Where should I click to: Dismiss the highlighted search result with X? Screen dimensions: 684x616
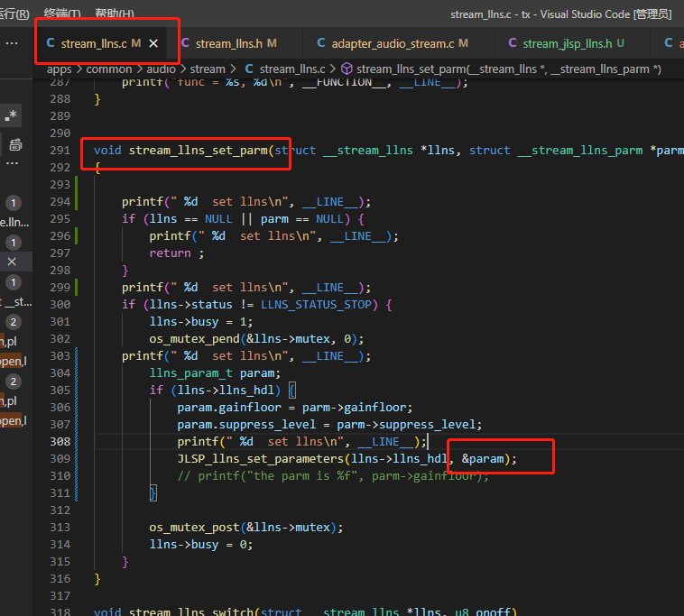pyautogui.click(x=12, y=262)
